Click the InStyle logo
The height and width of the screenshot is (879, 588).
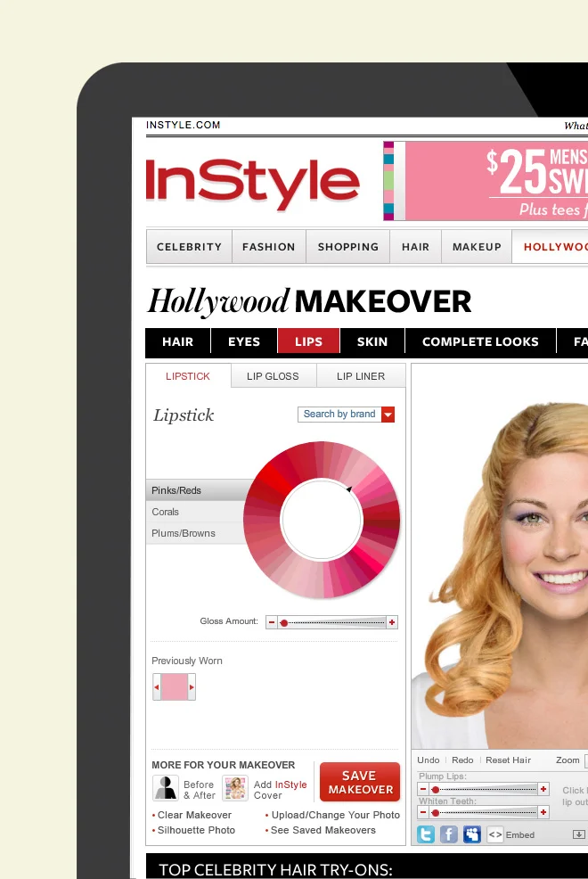point(252,184)
